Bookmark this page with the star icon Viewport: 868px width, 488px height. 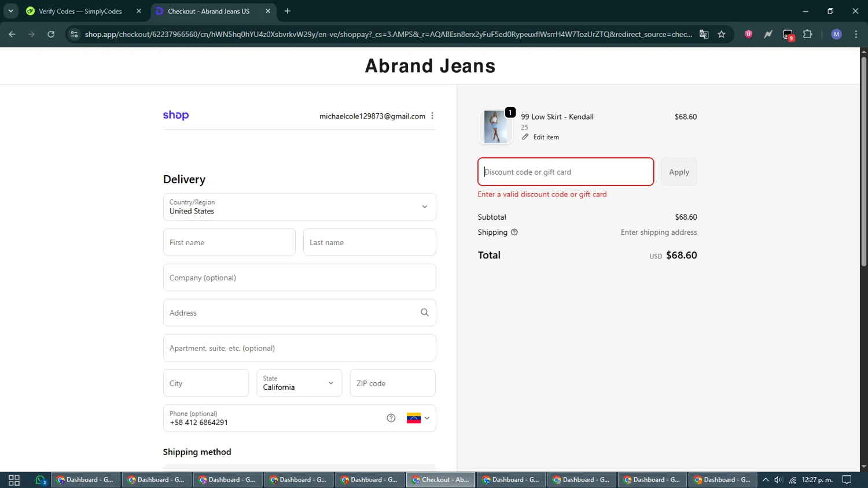click(x=722, y=34)
